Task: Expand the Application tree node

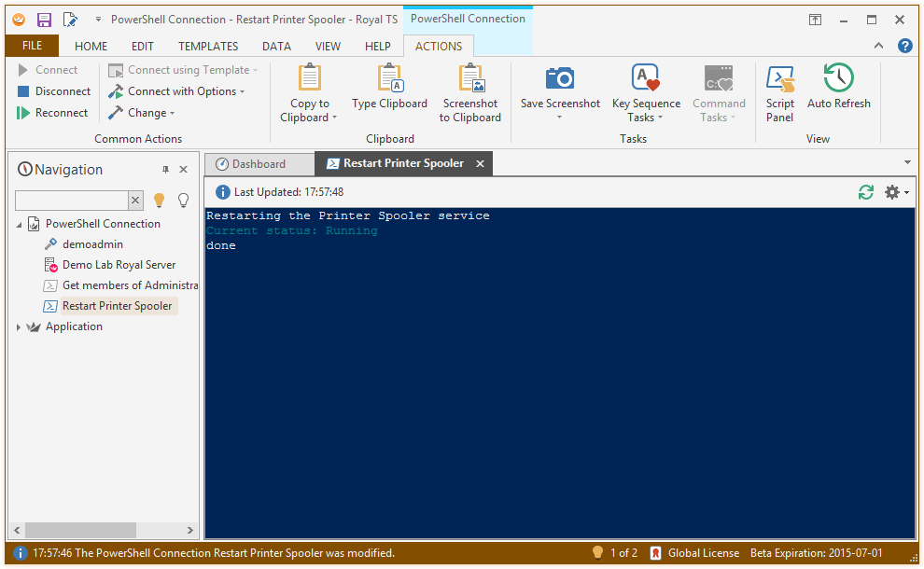Action: (x=19, y=326)
